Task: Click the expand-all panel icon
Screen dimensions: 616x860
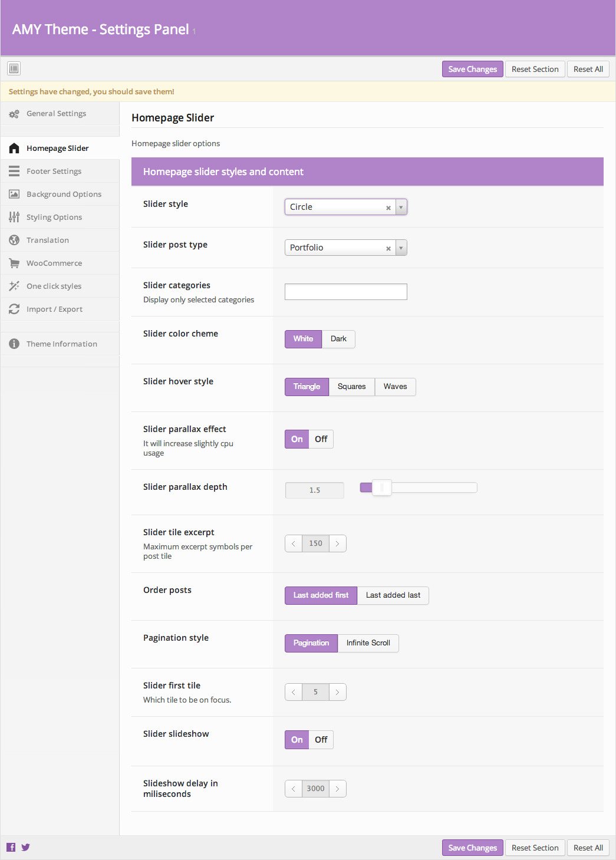Action: (14, 69)
